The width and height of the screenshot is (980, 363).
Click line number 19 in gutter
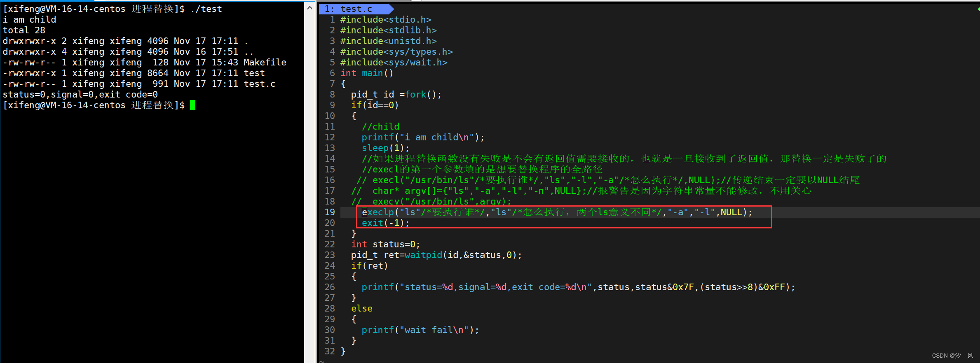330,212
